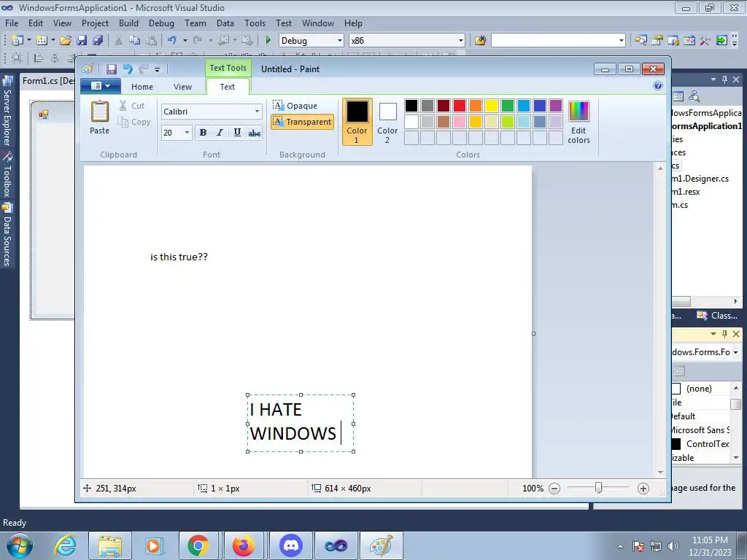Start debugging with green play icon
Viewport: 747px width, 560px height.
tap(268, 41)
